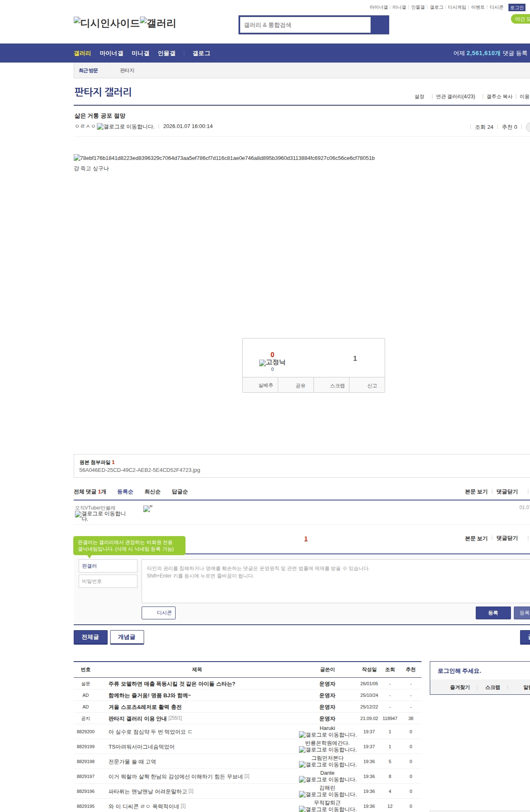Expand the 연관 갤러리(4/23) list
530x812 pixels.
(x=455, y=97)
